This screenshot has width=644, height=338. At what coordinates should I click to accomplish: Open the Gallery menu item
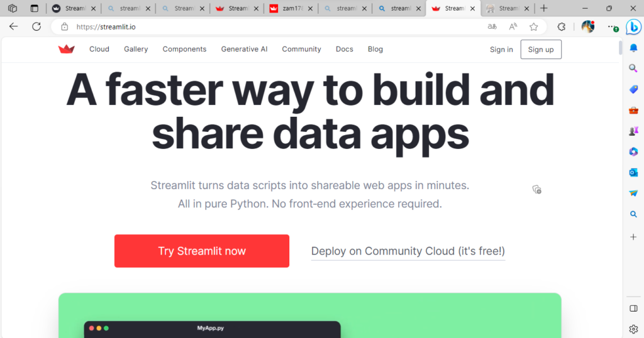point(136,49)
